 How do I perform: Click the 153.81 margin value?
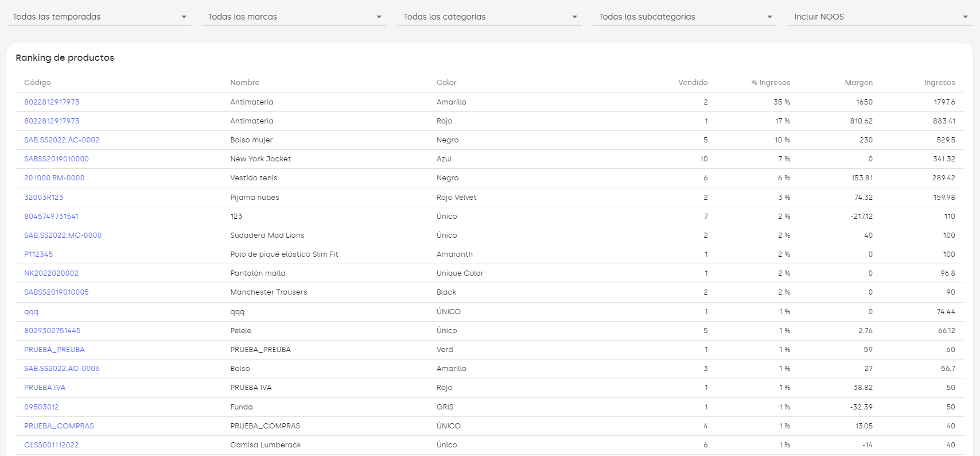[862, 177]
